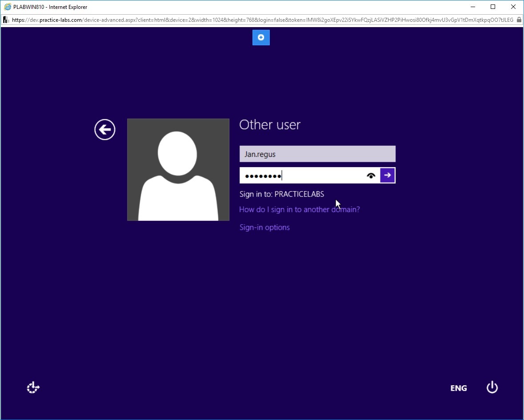
Task: Click the security lock icon in address bar
Action: coord(519,20)
